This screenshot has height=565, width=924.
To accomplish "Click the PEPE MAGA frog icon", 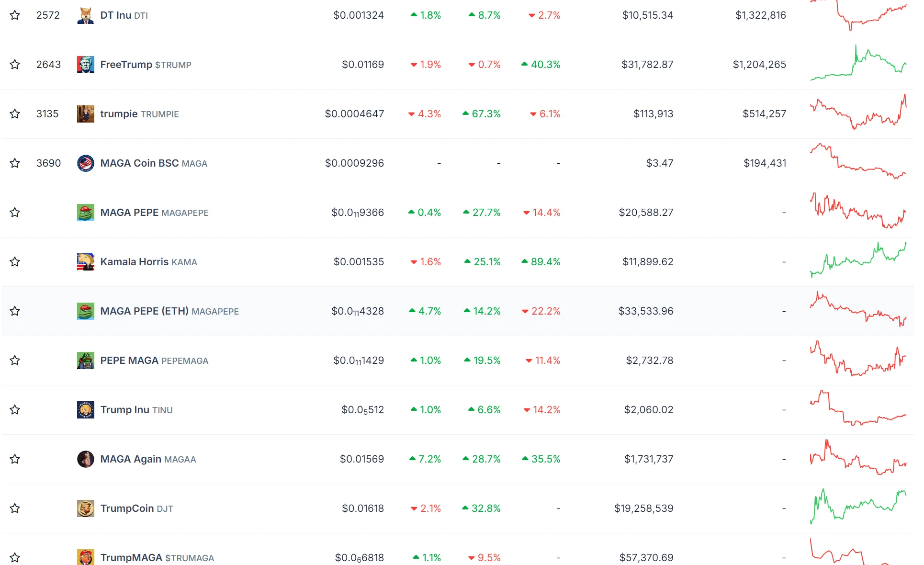I will (85, 361).
